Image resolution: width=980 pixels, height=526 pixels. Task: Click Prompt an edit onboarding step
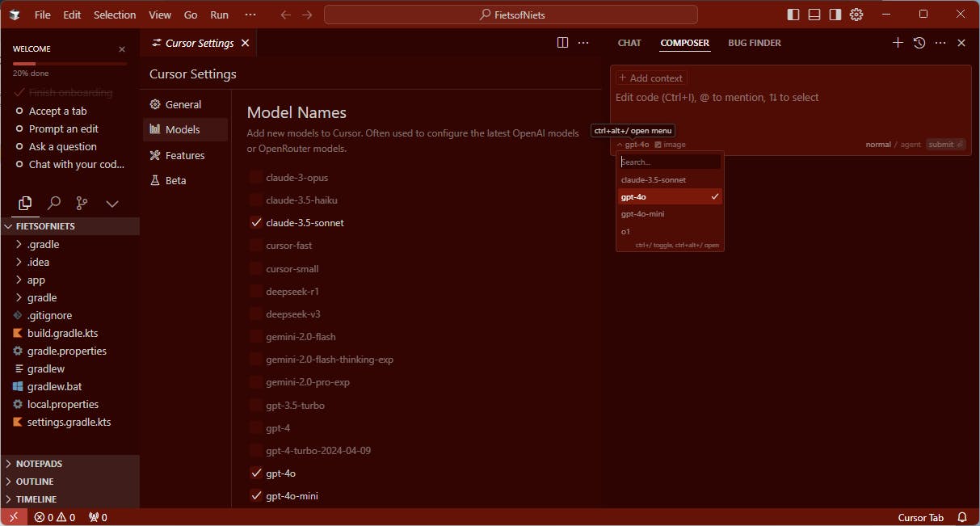pyautogui.click(x=64, y=128)
